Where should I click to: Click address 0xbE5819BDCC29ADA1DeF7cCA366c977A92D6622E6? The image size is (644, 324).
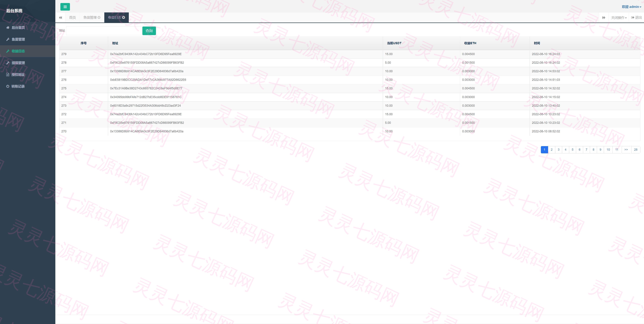click(x=148, y=80)
